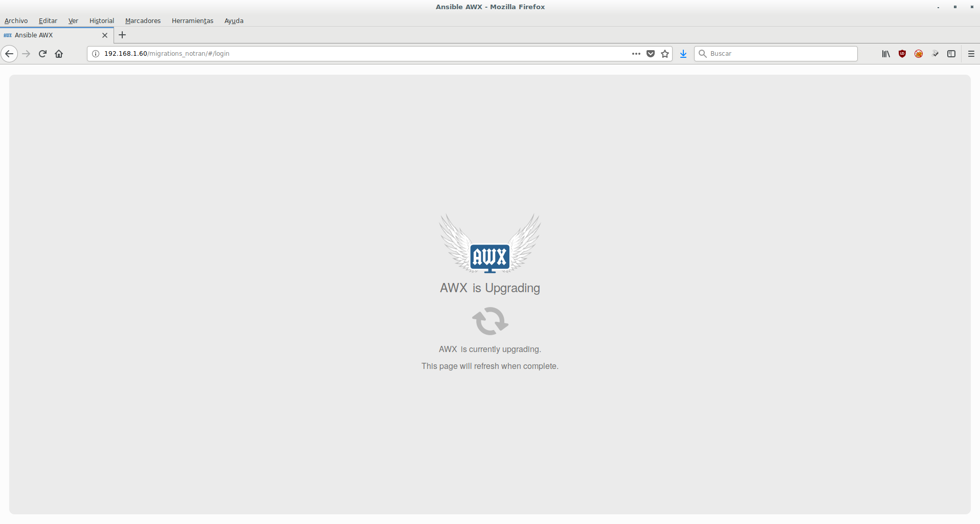Go to the Firefox home page
This screenshot has height=524, width=980.
click(x=59, y=54)
